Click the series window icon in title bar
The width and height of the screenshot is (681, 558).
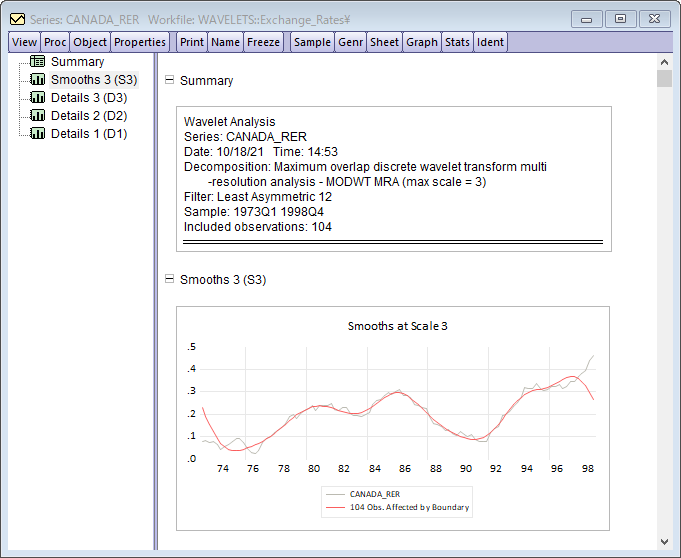point(17,19)
